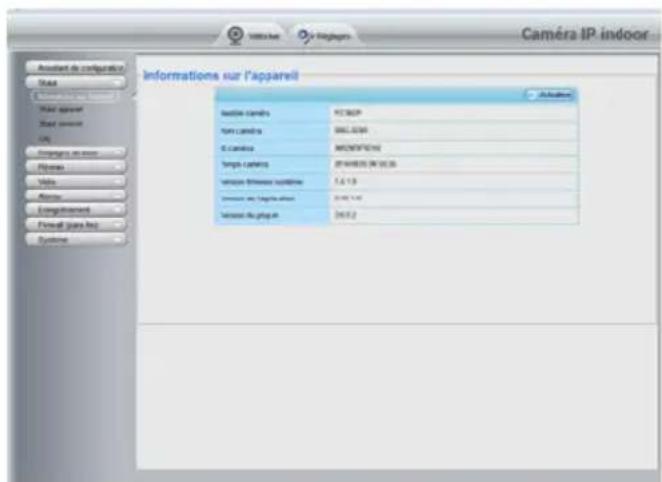Click the Caméra IP indoor title

point(585,34)
